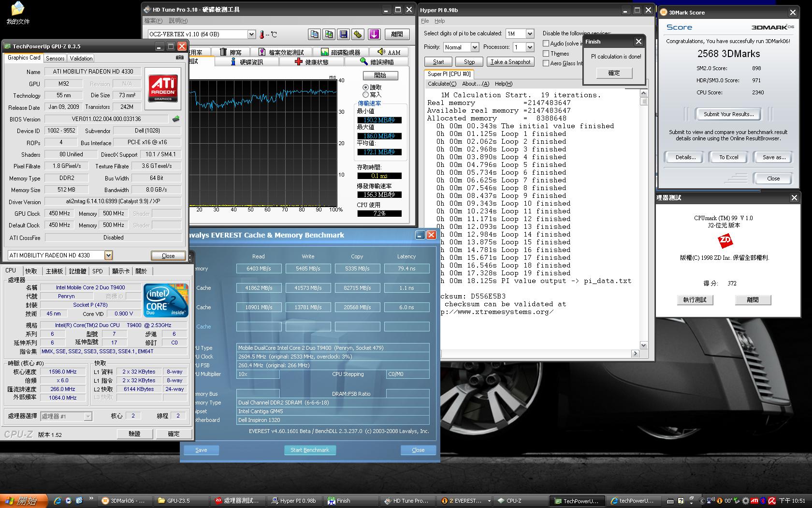
Task: Click Take a Snapshot button
Action: coord(511,62)
